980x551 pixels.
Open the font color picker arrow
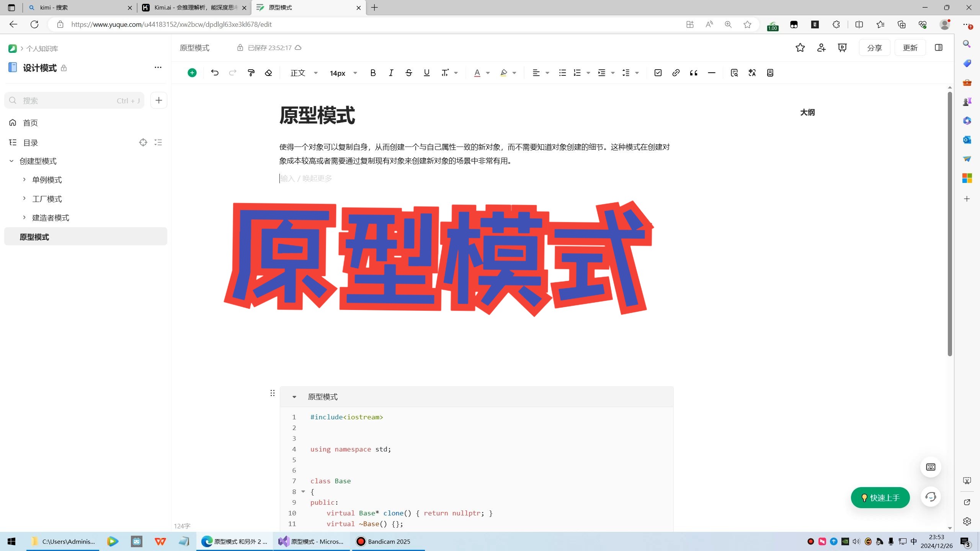coord(488,73)
